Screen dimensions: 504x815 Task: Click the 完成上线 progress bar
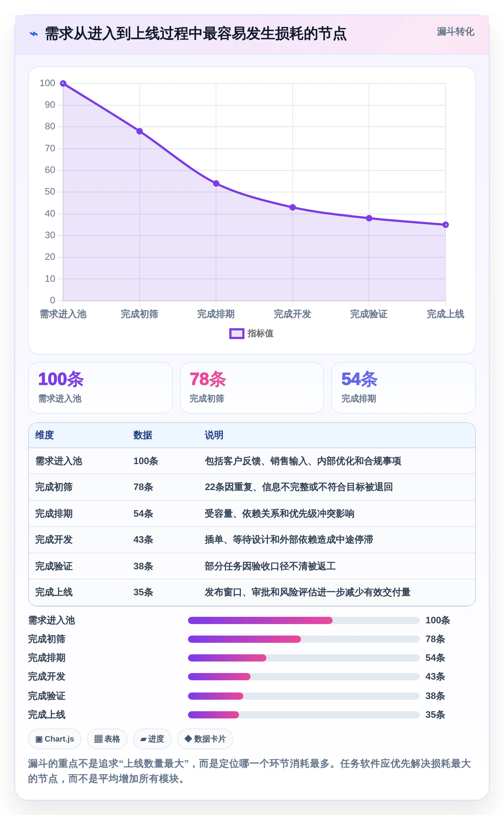point(304,715)
